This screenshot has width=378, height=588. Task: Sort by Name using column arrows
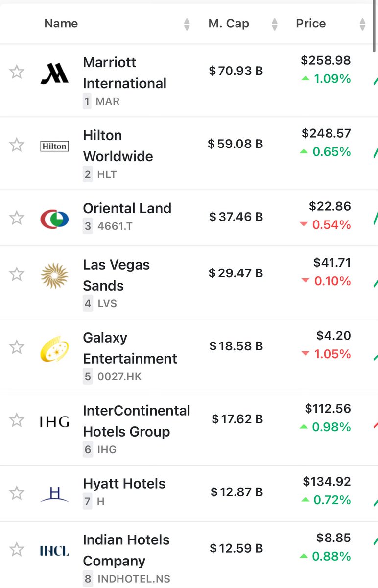pyautogui.click(x=187, y=24)
